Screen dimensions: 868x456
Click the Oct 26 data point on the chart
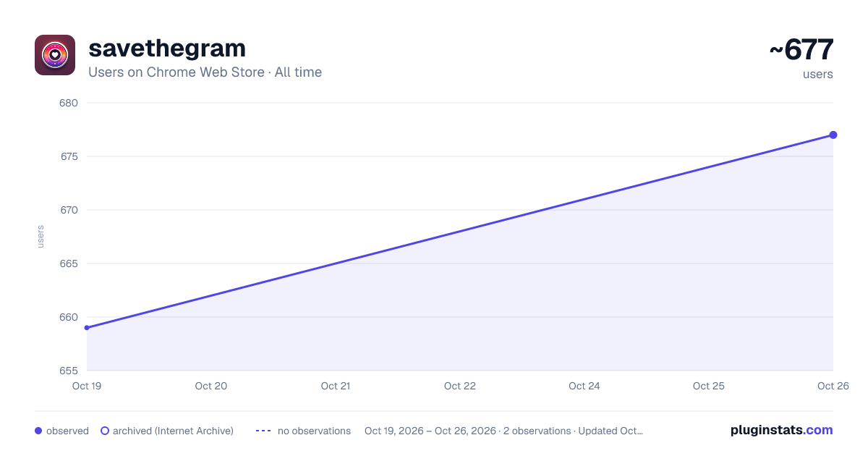click(833, 135)
